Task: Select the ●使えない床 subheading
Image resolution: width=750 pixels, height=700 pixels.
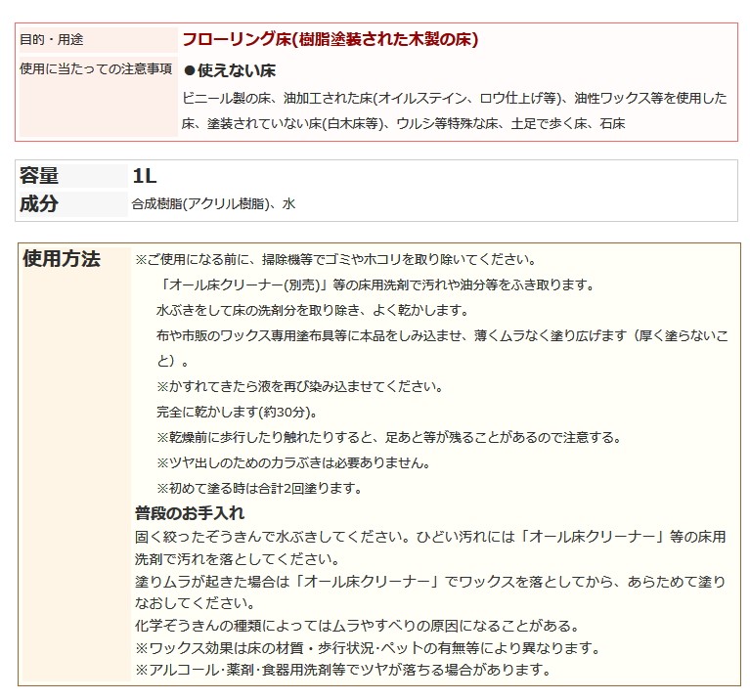Action: click(230, 71)
